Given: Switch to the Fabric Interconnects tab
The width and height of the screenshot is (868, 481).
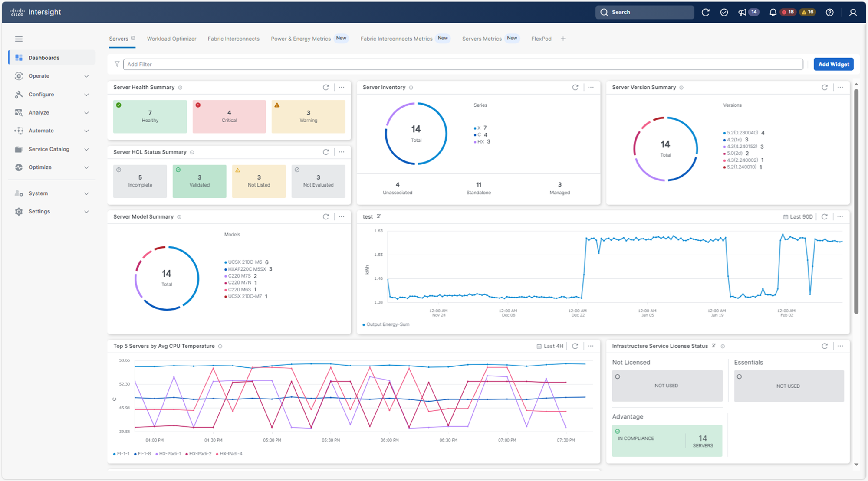Looking at the screenshot, I should 233,39.
